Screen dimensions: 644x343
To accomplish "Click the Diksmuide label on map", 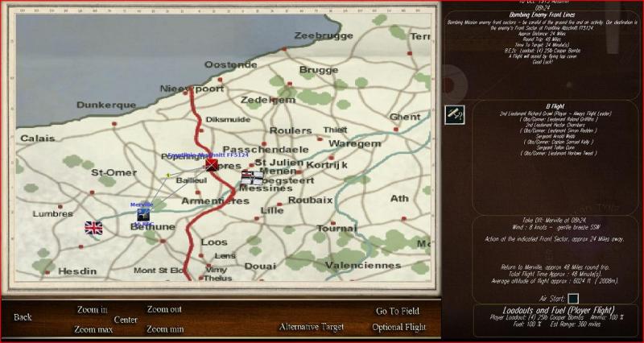I will (228, 119).
